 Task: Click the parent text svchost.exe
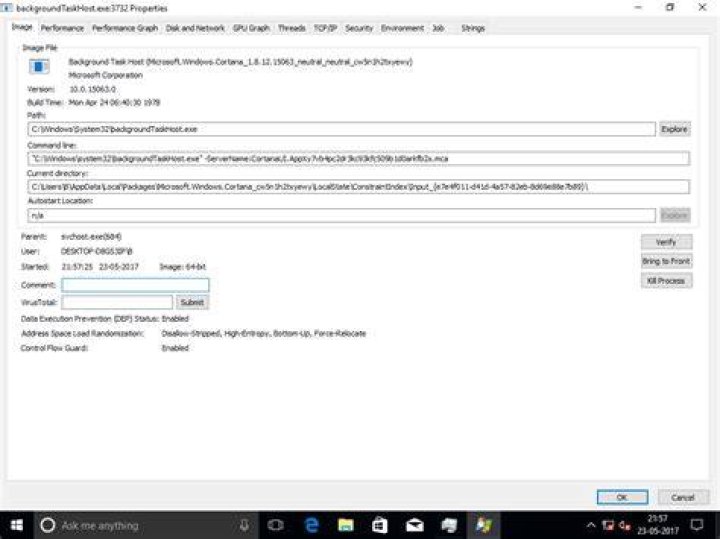coord(91,237)
